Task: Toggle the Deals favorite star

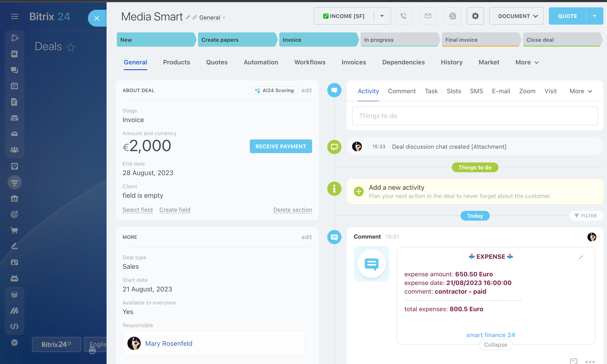Action: pos(71,47)
